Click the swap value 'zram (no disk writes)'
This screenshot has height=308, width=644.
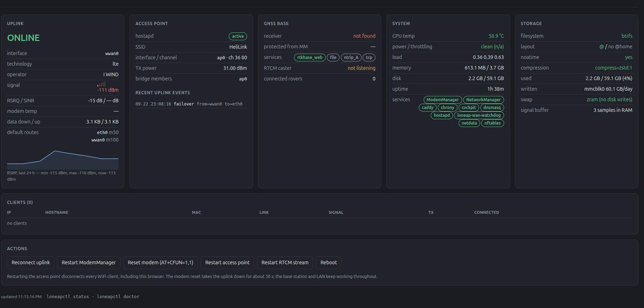click(x=609, y=99)
